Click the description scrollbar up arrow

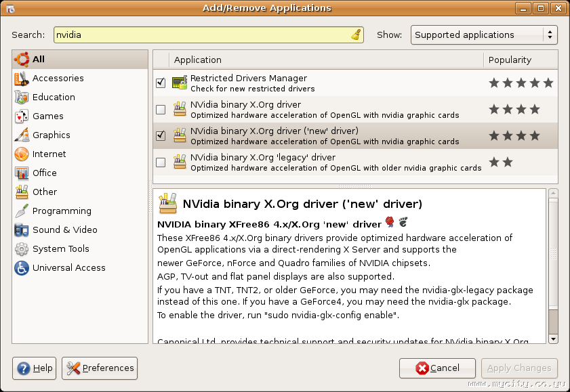coord(553,193)
